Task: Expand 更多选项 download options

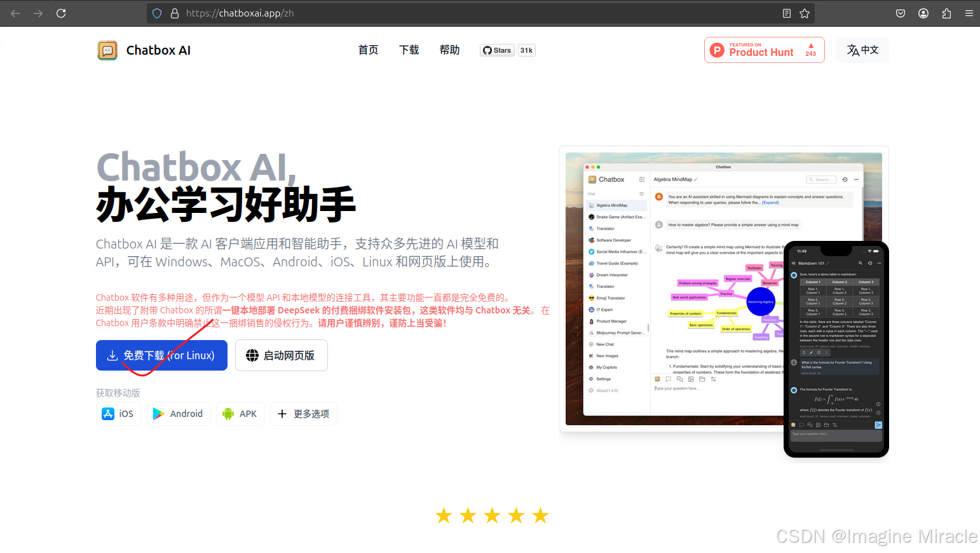Action: coord(304,414)
